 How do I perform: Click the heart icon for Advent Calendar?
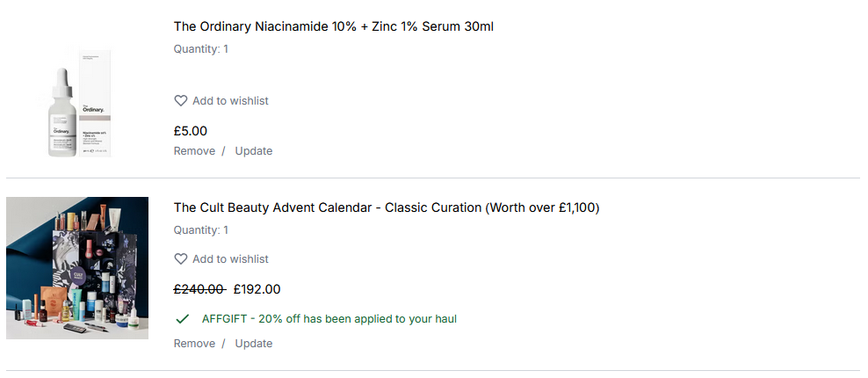coord(181,259)
